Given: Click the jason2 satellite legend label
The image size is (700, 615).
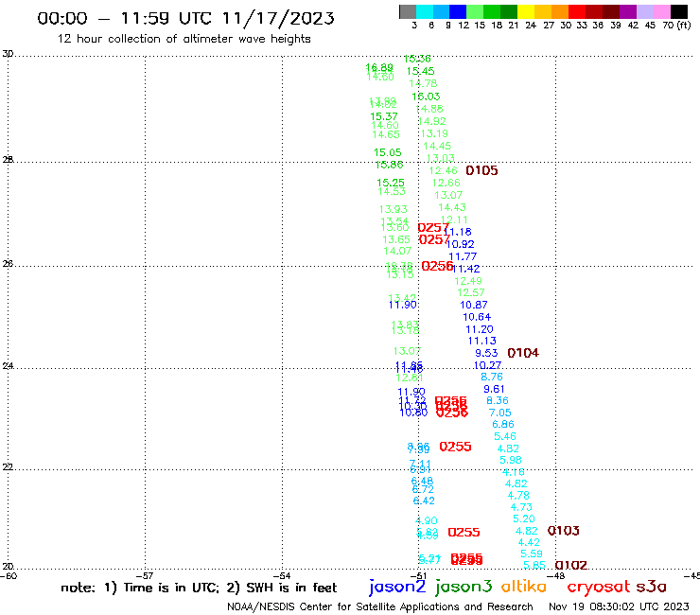Looking at the screenshot, I should pyautogui.click(x=397, y=587).
